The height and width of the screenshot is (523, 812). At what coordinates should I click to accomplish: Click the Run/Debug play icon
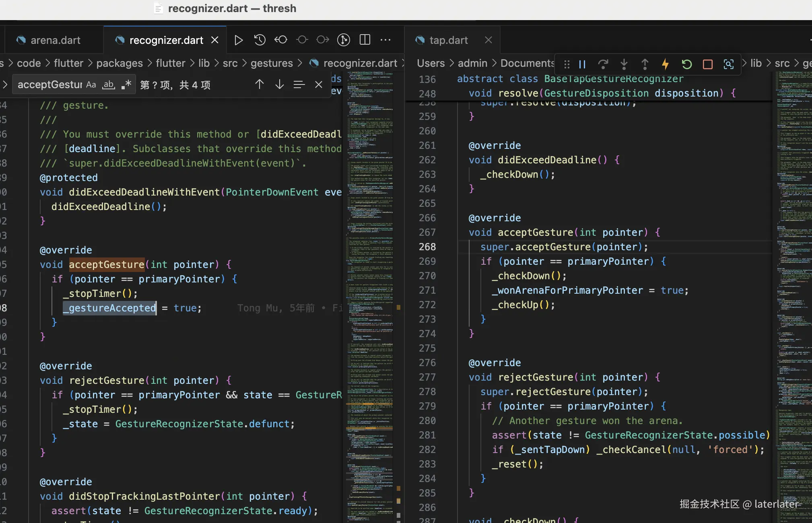(x=238, y=40)
